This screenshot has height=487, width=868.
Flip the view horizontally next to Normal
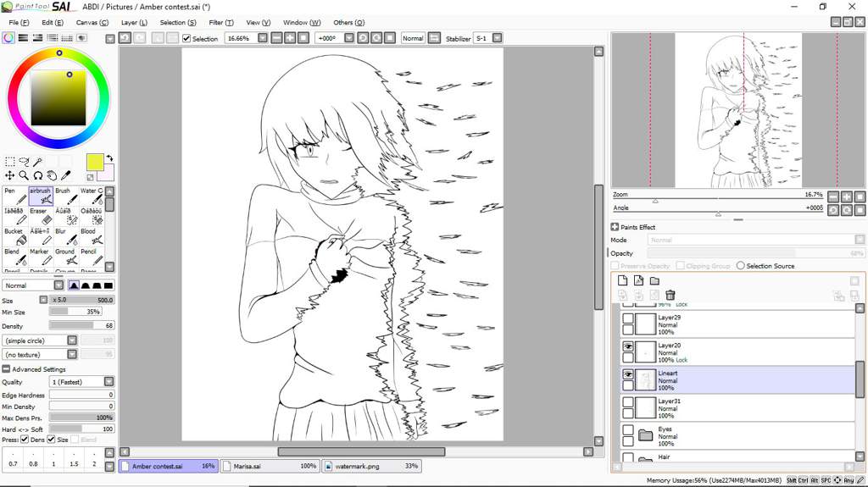click(435, 38)
